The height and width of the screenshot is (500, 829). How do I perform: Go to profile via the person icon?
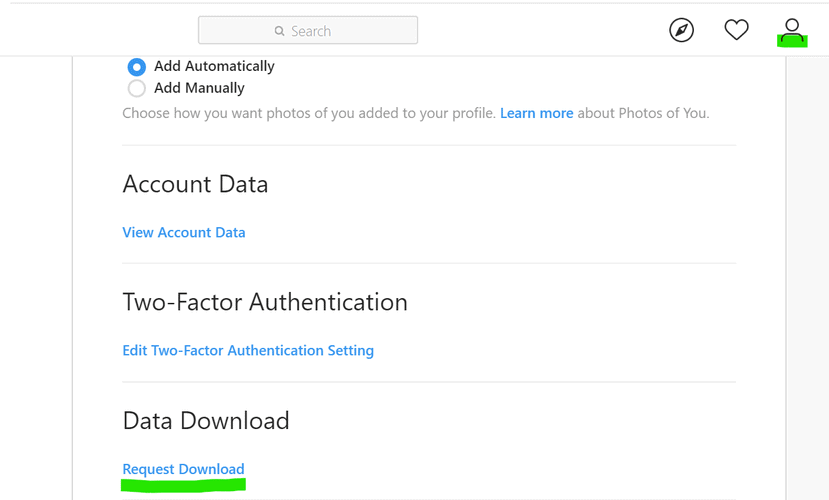pos(791,30)
